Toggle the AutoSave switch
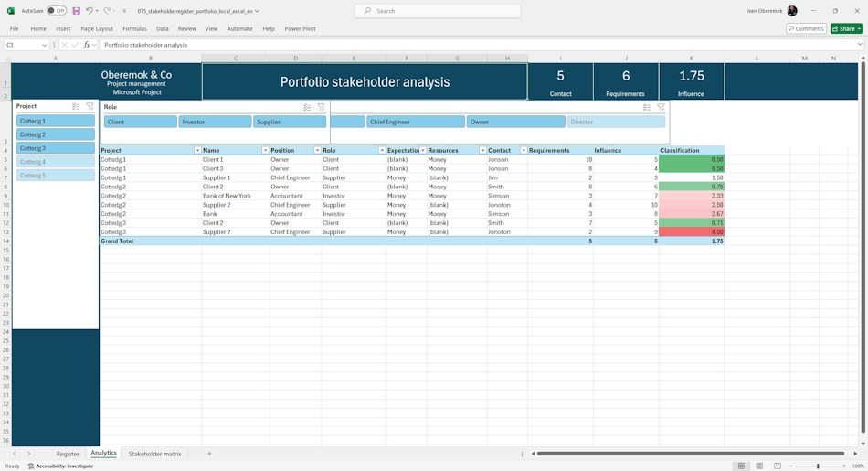Screen dimensions: 868x471 [x=57, y=11]
